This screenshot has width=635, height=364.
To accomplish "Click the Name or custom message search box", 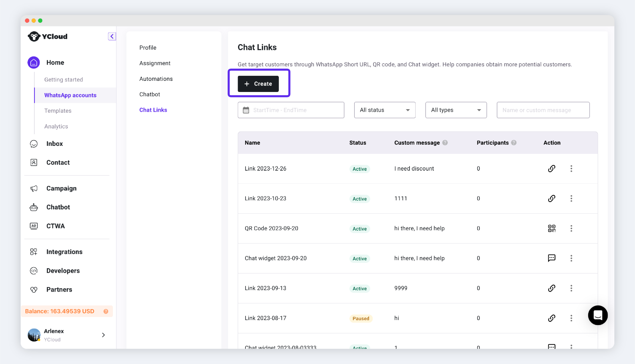I will tap(543, 110).
